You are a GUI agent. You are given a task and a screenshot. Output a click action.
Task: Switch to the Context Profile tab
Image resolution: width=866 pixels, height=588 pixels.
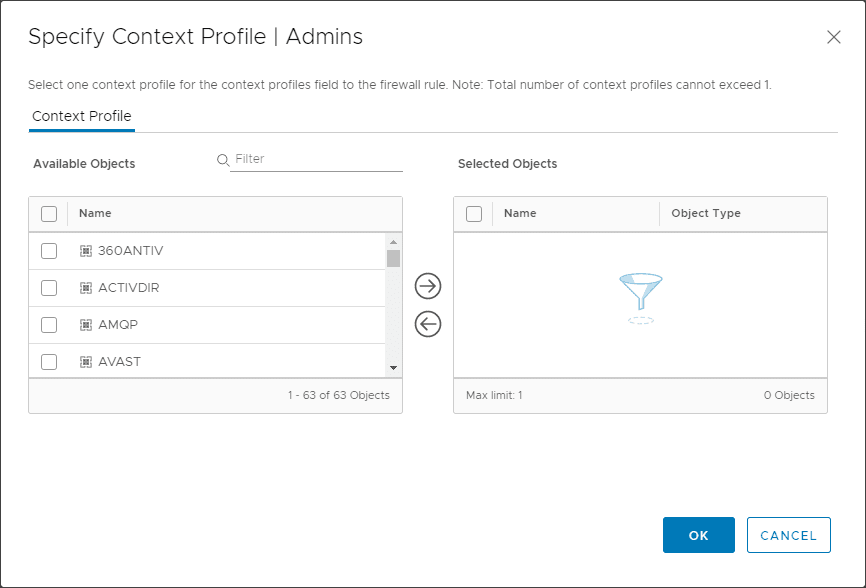[82, 117]
